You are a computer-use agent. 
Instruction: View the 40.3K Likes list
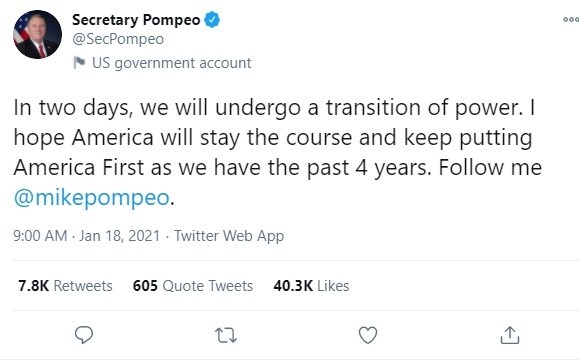tap(311, 286)
